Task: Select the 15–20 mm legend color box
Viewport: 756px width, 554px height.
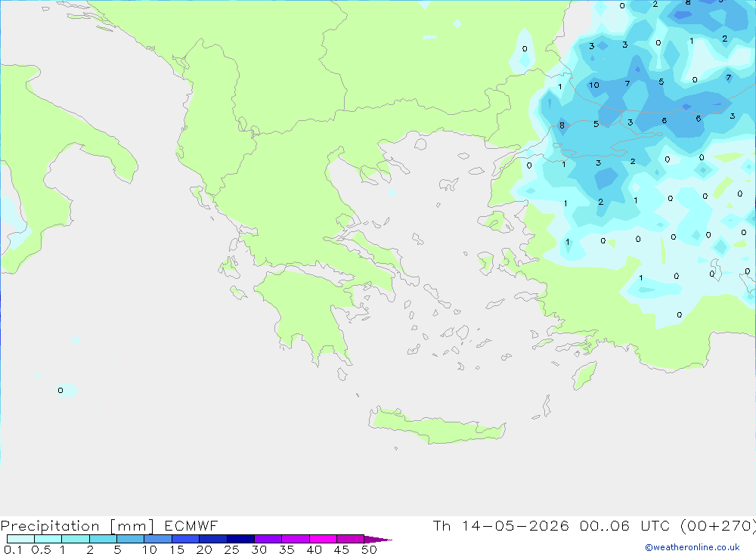Action: pyautogui.click(x=185, y=539)
